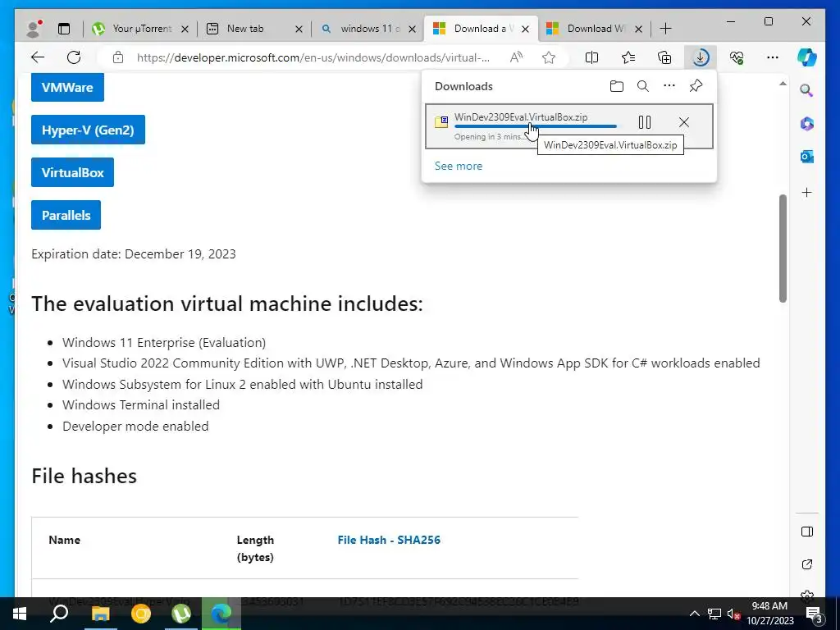Open the notification center icon
Screen dimensions: 840x630
click(814, 614)
